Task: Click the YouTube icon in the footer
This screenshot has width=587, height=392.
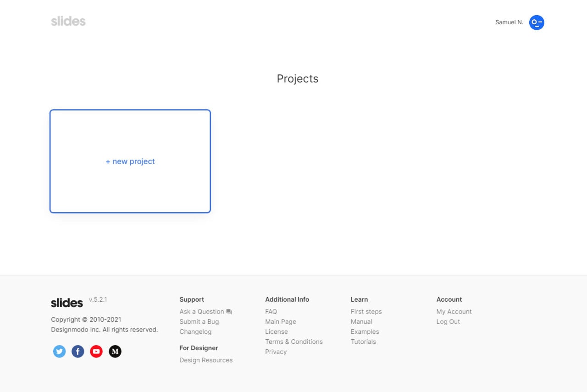Action: point(96,351)
